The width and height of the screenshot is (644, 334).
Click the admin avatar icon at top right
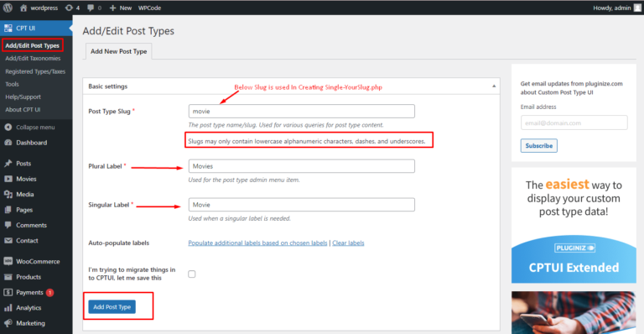pos(637,8)
